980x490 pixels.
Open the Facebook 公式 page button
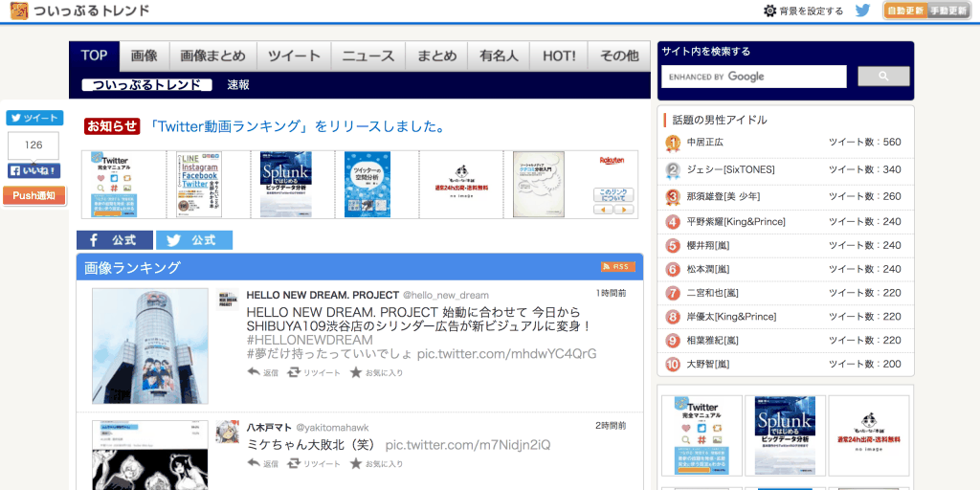tap(115, 240)
